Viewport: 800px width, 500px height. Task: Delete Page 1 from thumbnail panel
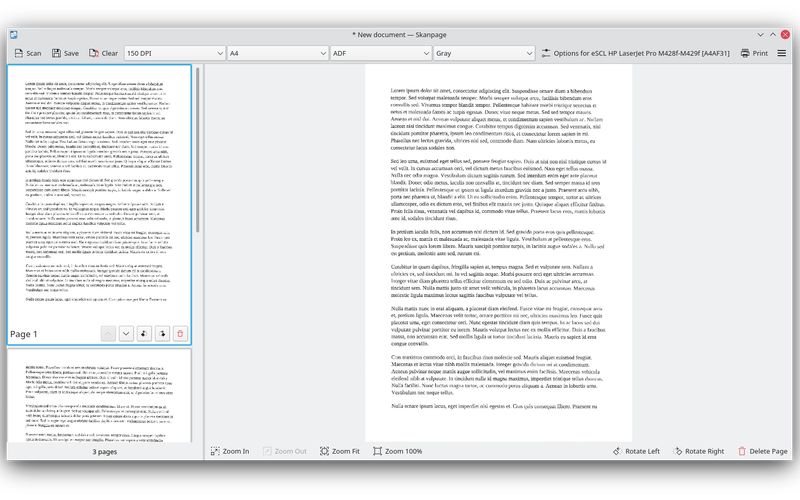coord(180,334)
